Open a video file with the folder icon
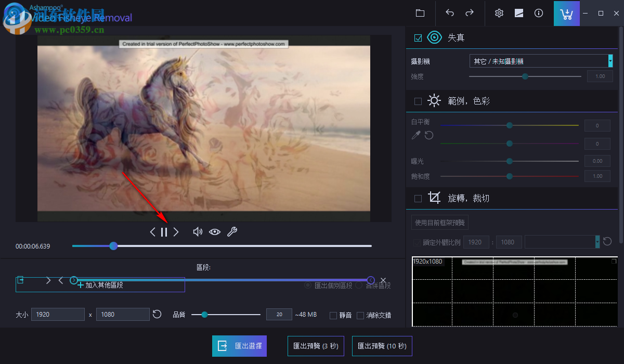This screenshot has height=364, width=624. pos(420,13)
